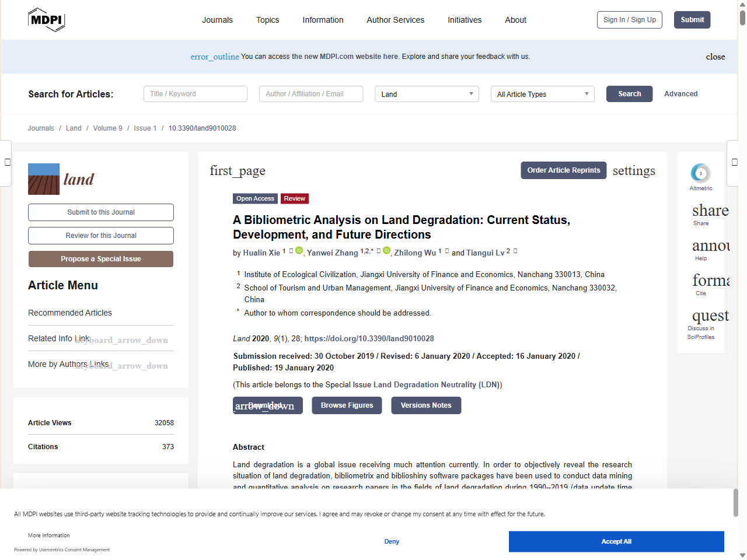
Task: Click the first_page article icon
Action: 238,170
